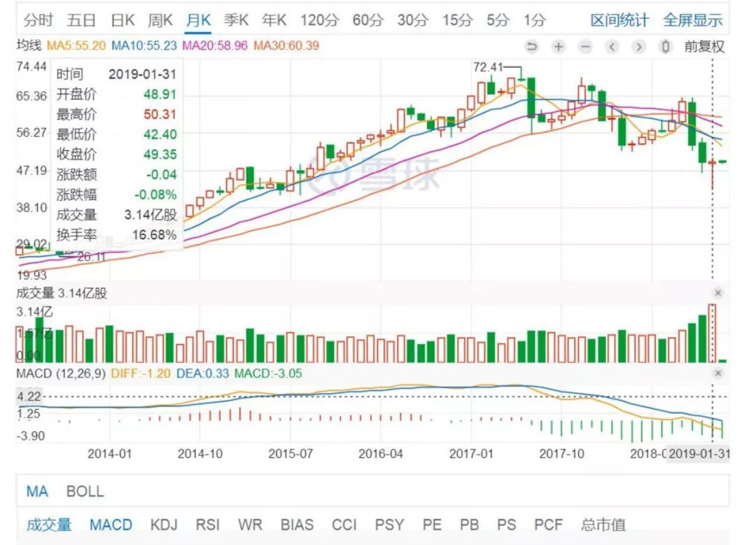Open the 前复权 adjustment dropdown

(704, 47)
